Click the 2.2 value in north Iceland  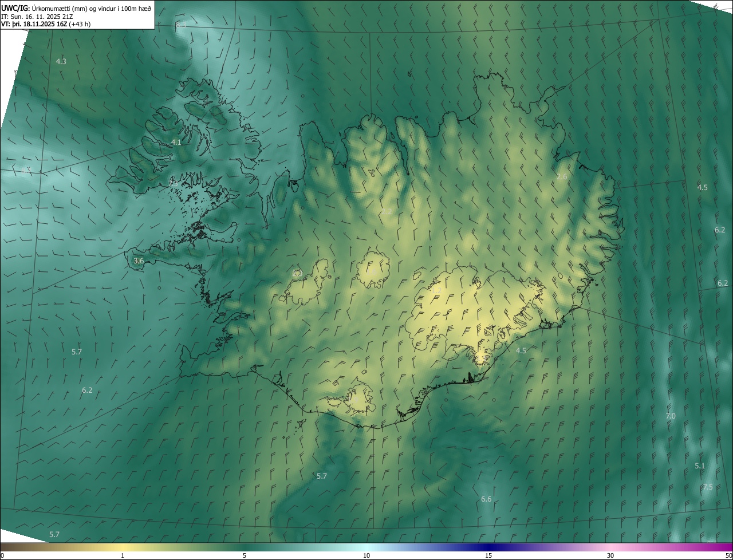387,211
